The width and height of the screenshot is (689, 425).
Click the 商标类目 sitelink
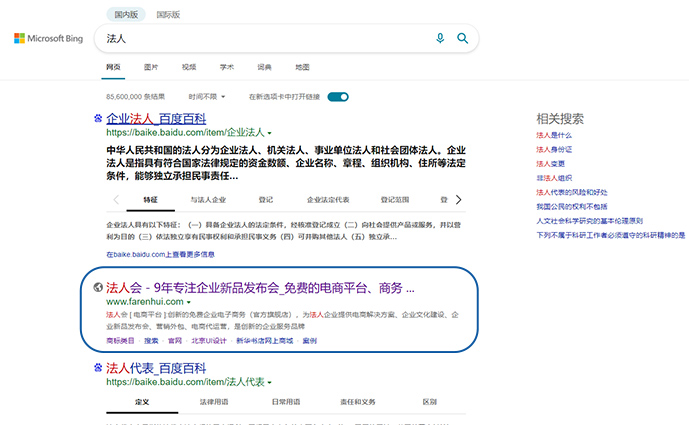click(120, 341)
